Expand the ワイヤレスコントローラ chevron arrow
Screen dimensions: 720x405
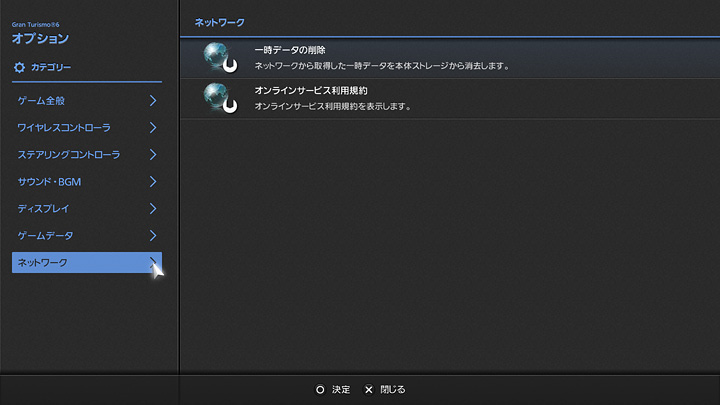(153, 128)
